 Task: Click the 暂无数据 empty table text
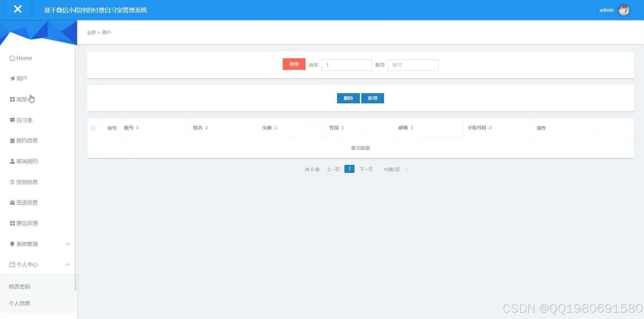coord(361,148)
